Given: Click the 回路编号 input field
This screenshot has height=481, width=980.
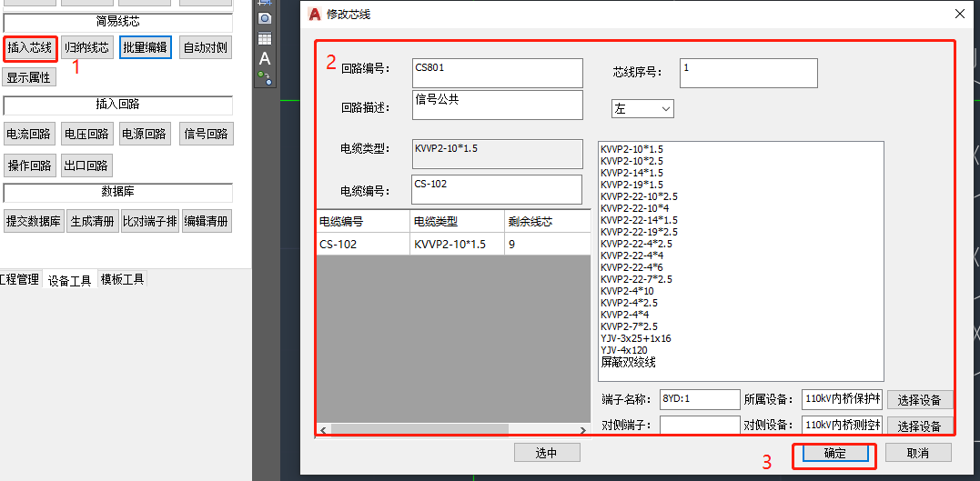Looking at the screenshot, I should click(x=497, y=73).
